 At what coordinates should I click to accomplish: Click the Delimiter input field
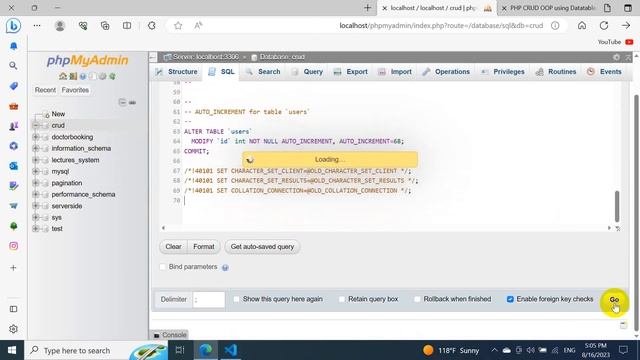coord(209,299)
